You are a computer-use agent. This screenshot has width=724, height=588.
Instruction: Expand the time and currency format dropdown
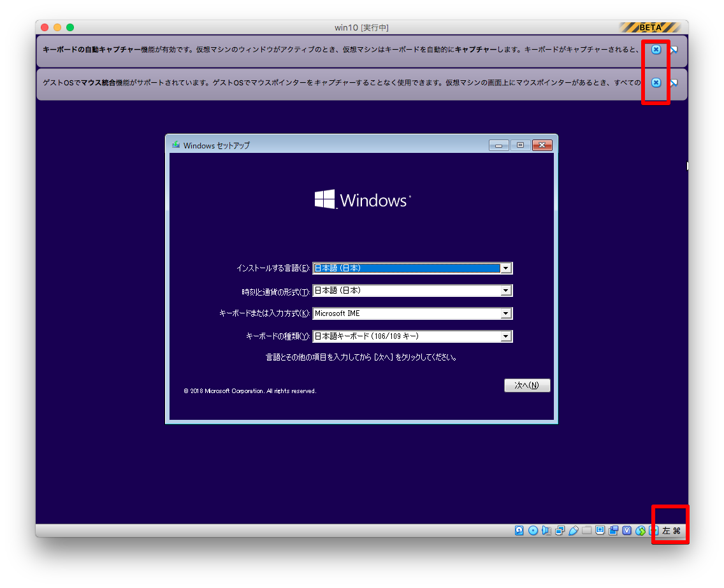point(506,290)
